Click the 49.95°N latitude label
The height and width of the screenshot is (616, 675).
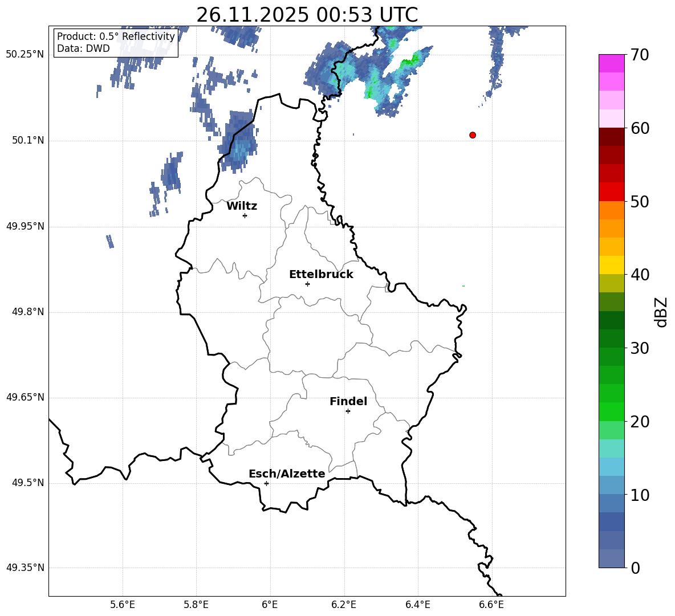[x=25, y=226]
